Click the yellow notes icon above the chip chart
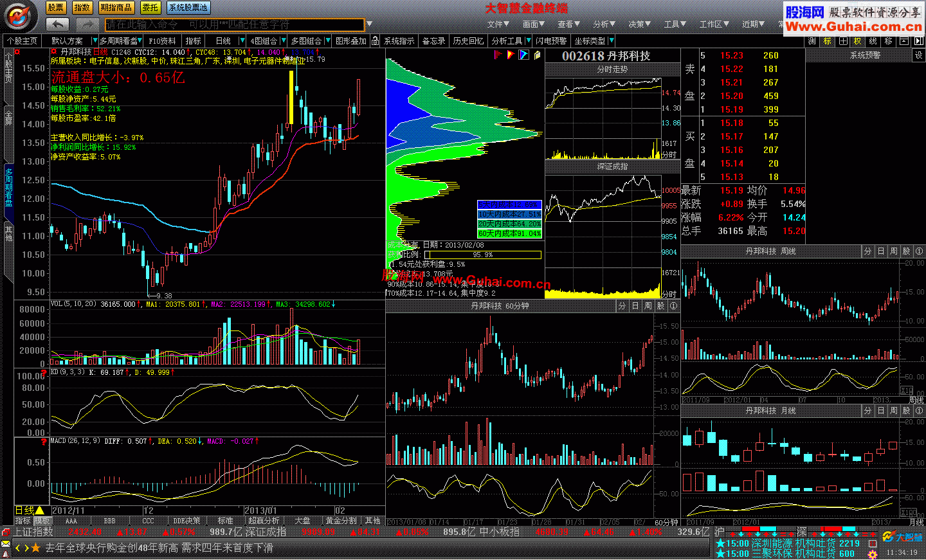The width and height of the screenshot is (926, 560). click(x=537, y=55)
